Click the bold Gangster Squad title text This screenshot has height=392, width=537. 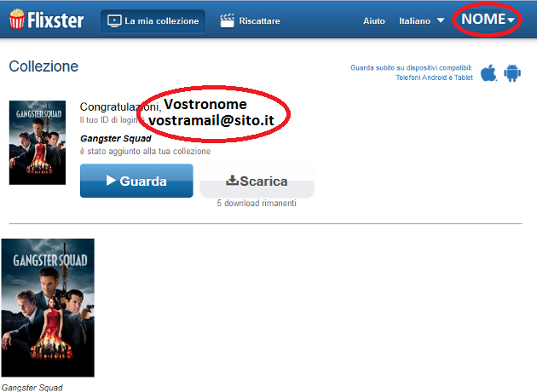tap(116, 139)
